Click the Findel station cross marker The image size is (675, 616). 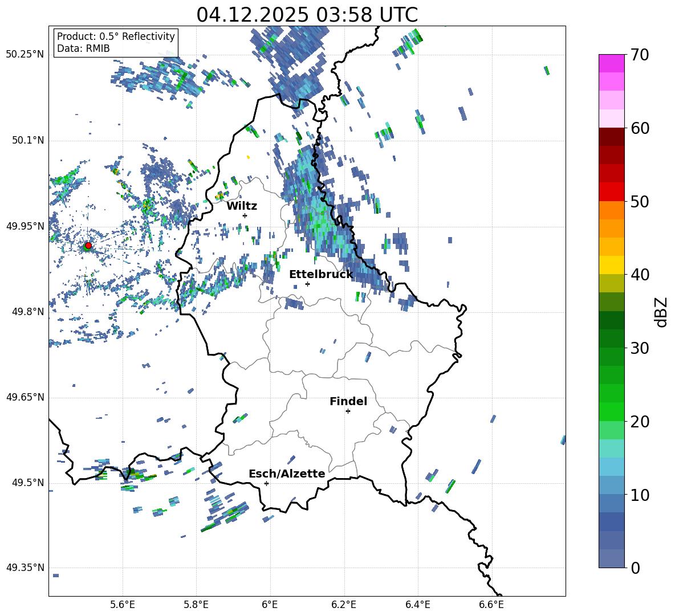[348, 411]
